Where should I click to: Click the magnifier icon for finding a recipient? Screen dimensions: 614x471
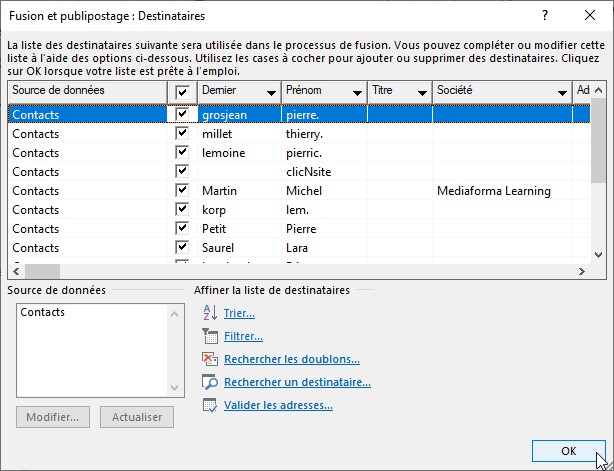(209, 382)
